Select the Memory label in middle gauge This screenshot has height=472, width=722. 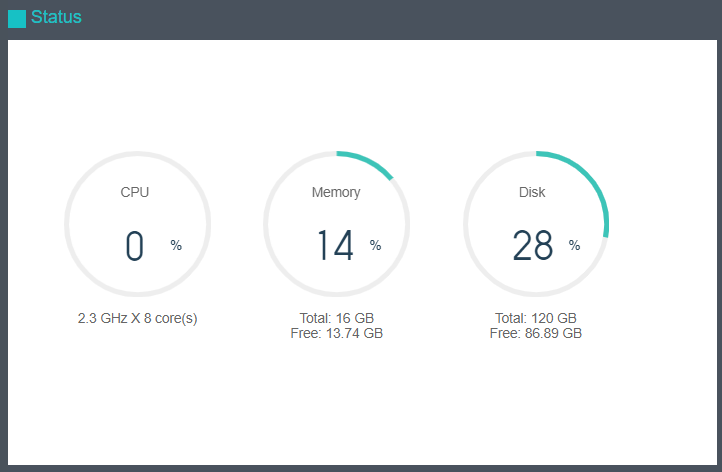pos(336,192)
